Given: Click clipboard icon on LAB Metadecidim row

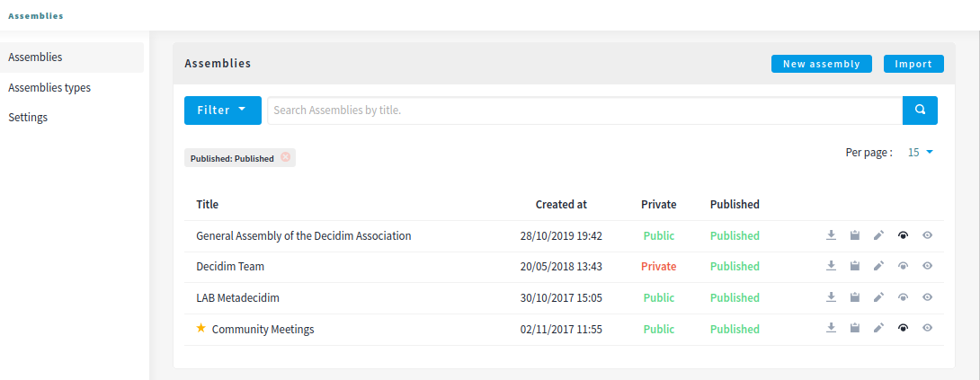Looking at the screenshot, I should 855,297.
